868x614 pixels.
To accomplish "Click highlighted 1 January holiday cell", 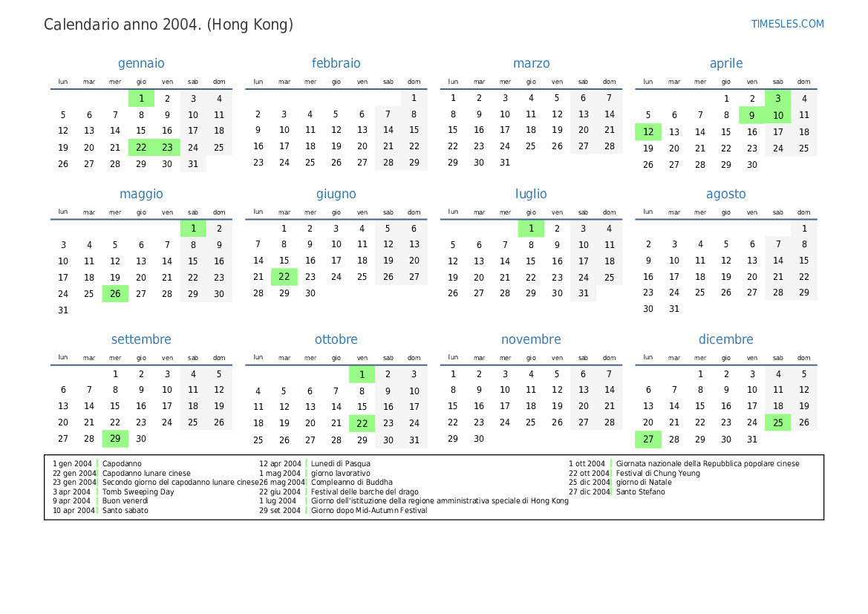I will (141, 99).
